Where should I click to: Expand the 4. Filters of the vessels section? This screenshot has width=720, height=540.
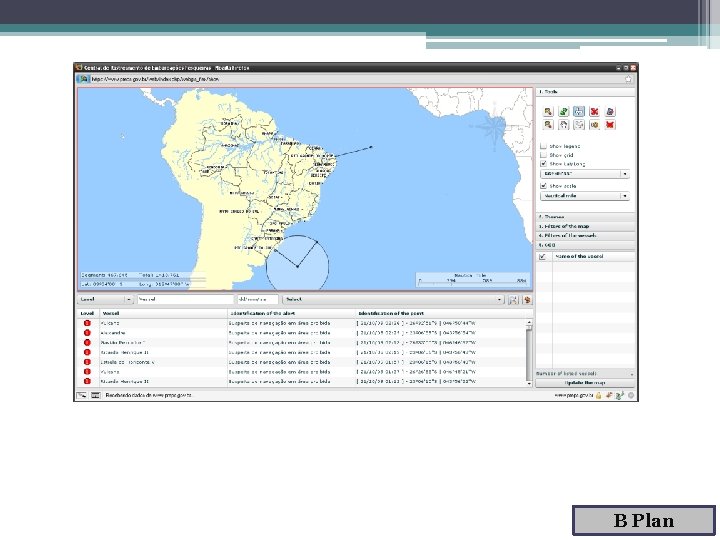pyautogui.click(x=585, y=236)
